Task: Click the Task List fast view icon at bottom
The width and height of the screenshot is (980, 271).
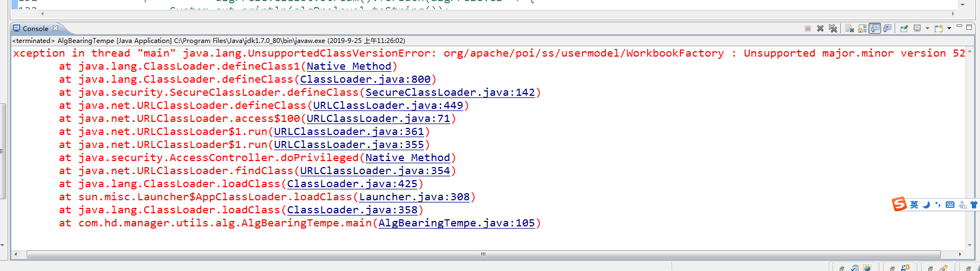Action: (x=855, y=268)
